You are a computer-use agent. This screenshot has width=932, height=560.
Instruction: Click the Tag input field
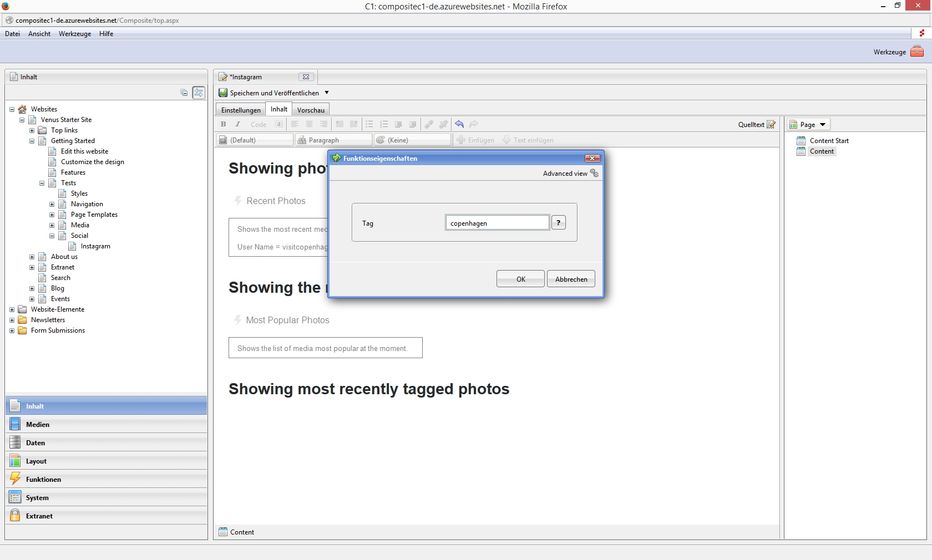[x=497, y=223]
